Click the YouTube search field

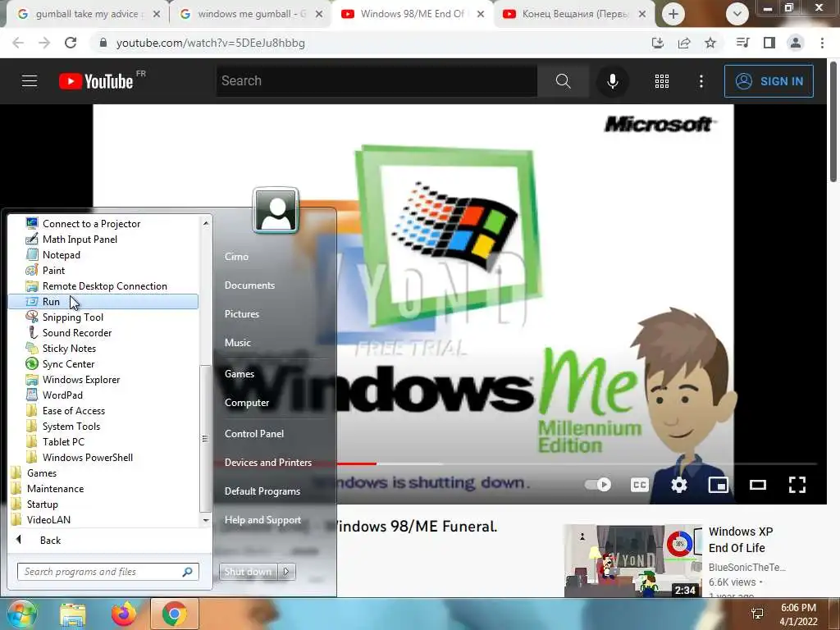pyautogui.click(x=377, y=81)
